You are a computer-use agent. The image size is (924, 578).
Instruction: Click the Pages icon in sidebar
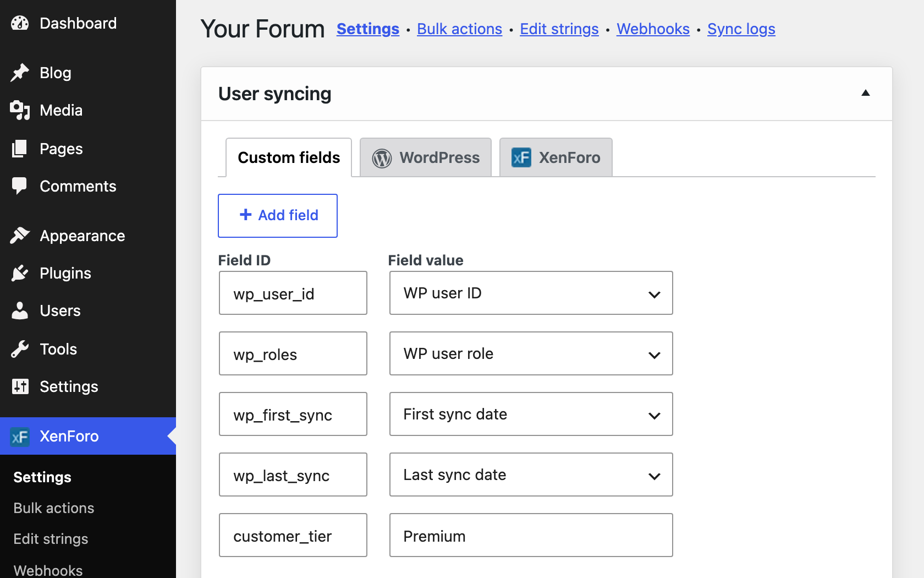20,149
